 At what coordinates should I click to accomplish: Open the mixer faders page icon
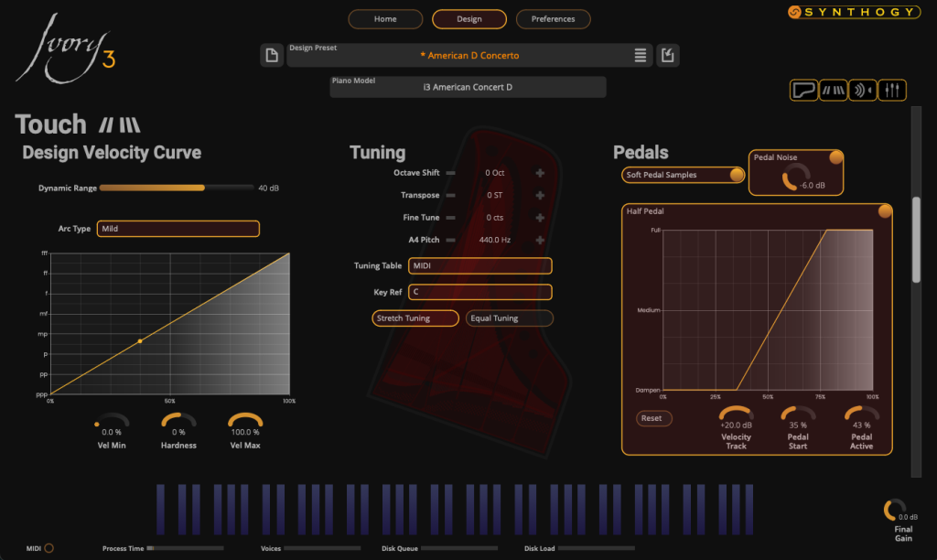point(892,91)
